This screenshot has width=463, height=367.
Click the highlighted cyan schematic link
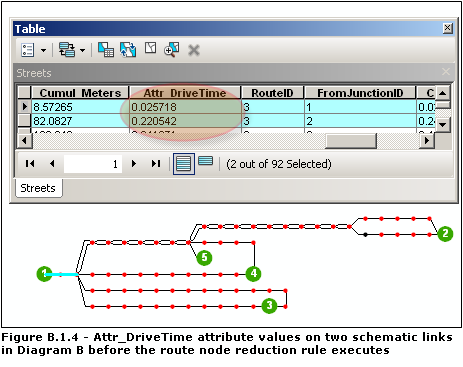62,275
